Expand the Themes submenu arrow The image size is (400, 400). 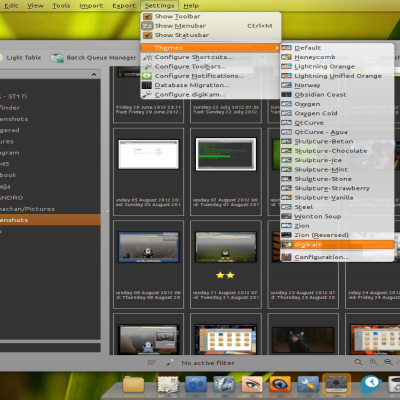coord(277,48)
